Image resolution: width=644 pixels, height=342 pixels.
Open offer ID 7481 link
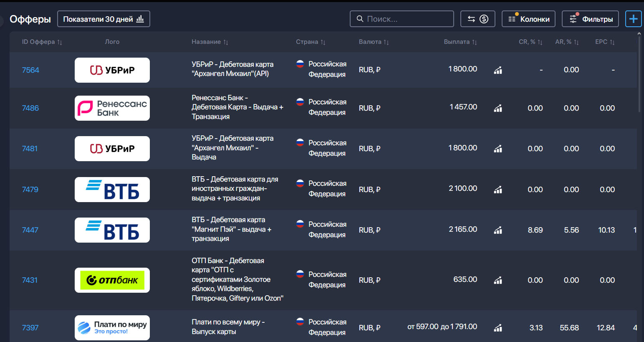[30, 149]
